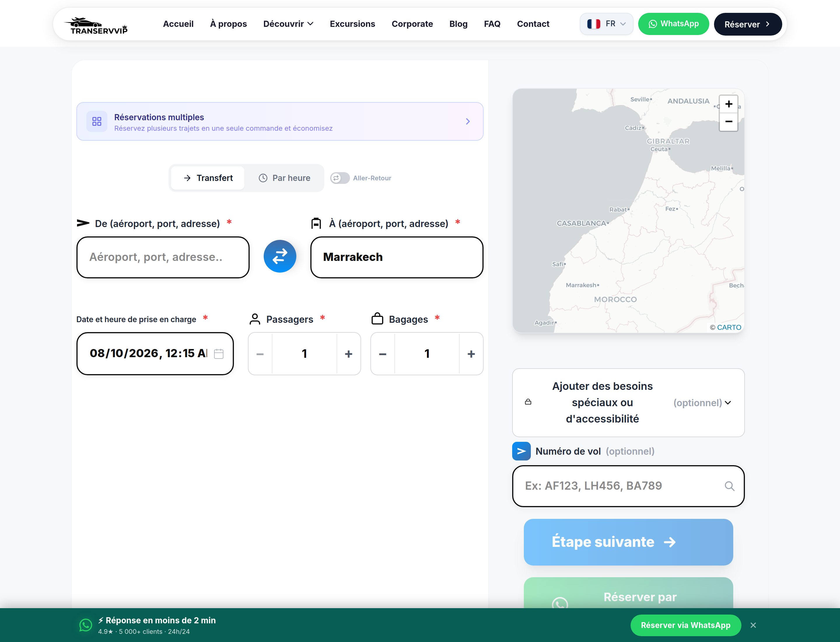Click the departure arrow icon beside De label

(x=83, y=223)
